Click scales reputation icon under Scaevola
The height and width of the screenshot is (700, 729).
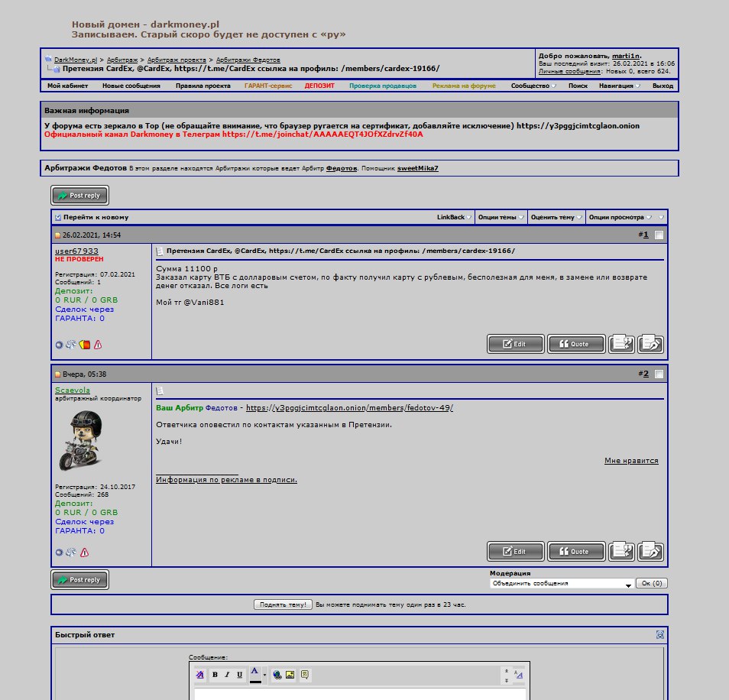(x=70, y=553)
